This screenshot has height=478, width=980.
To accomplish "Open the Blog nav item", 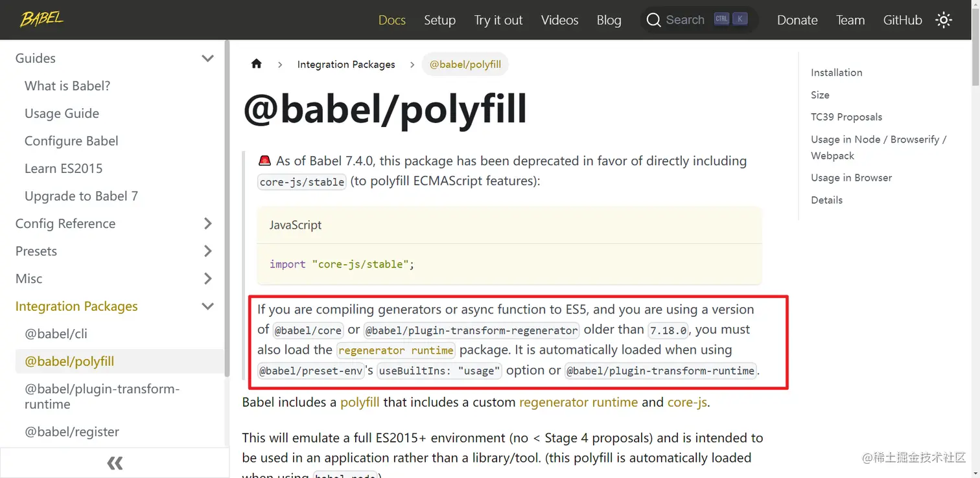I will (609, 20).
